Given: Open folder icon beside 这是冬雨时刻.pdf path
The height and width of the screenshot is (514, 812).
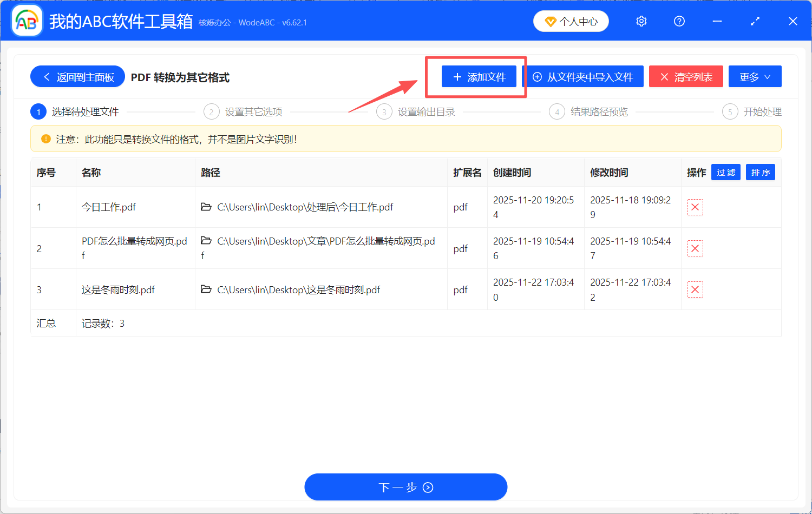Looking at the screenshot, I should (x=206, y=289).
